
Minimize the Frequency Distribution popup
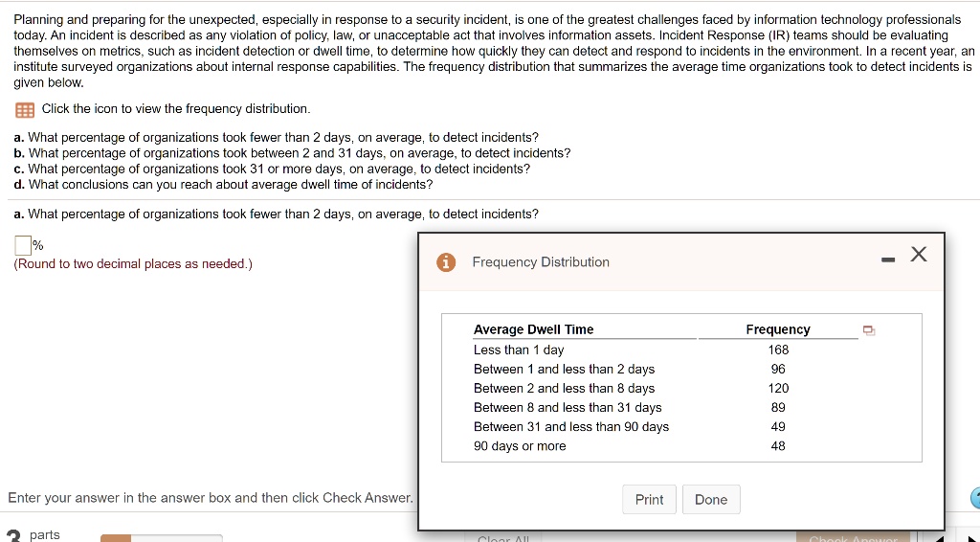(888, 256)
